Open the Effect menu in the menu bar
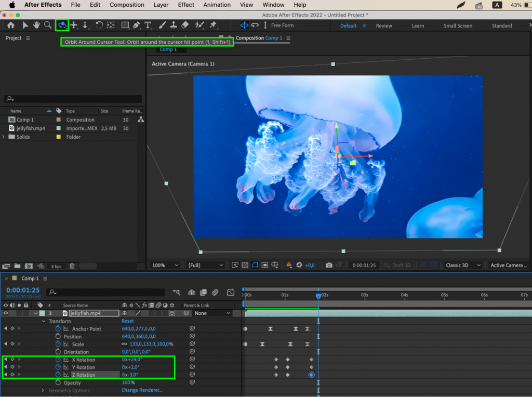Screen dimensions: 532x397 coord(185,5)
